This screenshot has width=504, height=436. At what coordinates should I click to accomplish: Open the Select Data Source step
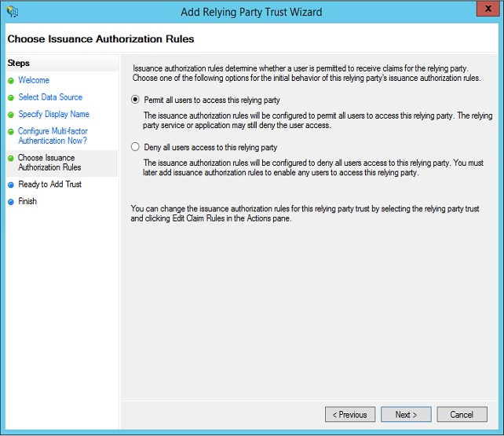pos(50,97)
